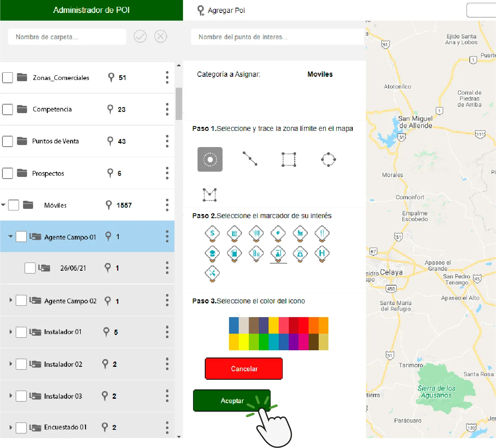Expand the Agente Campo 02 subfolder

tap(11, 300)
